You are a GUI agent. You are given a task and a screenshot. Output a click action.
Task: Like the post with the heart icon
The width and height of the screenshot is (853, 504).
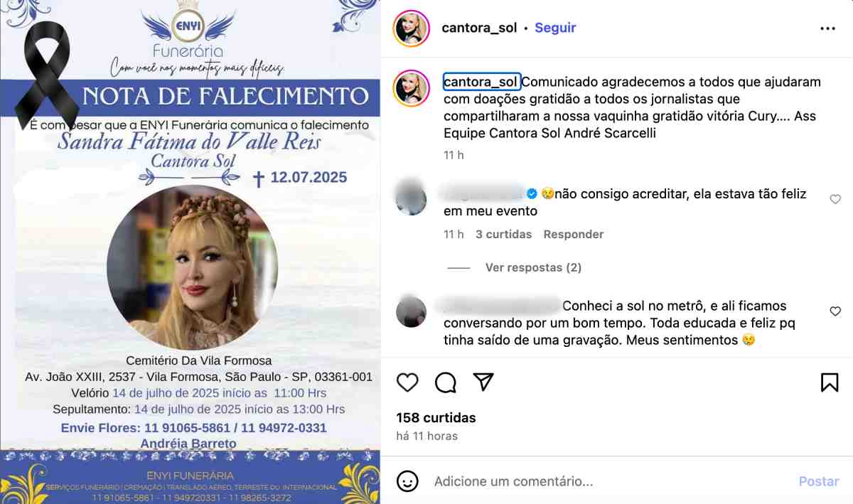(407, 382)
